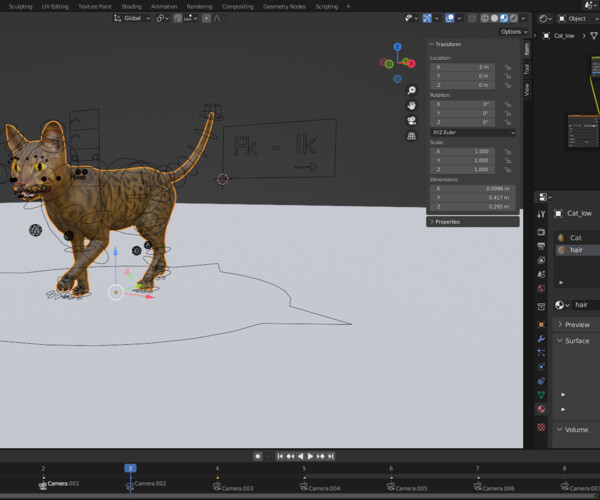Open the snapping options dropdown
Screen dimensions: 600x500
coord(191,18)
